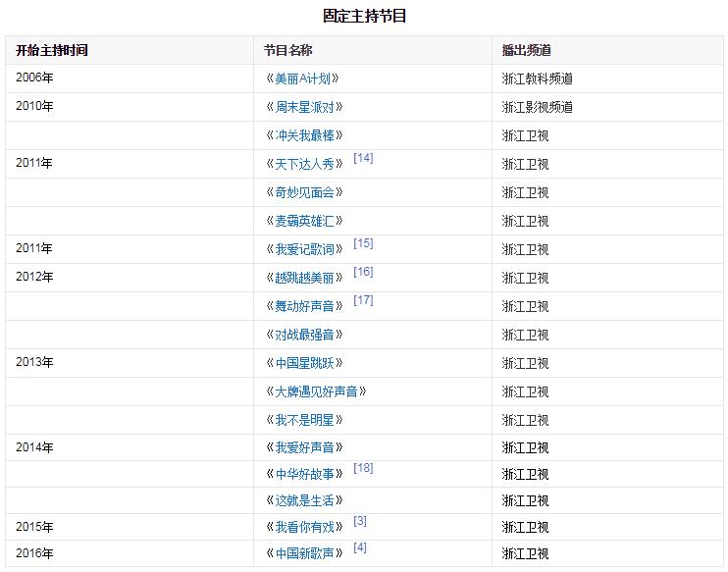Image resolution: width=728 pixels, height=572 pixels.
Task: Click the 《我不是明星》 link
Action: coord(304,420)
